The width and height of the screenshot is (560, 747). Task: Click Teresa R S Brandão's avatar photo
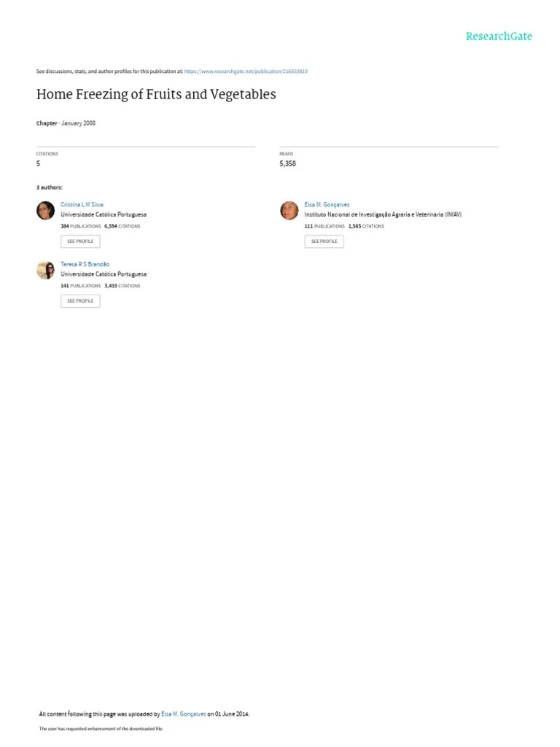point(46,270)
